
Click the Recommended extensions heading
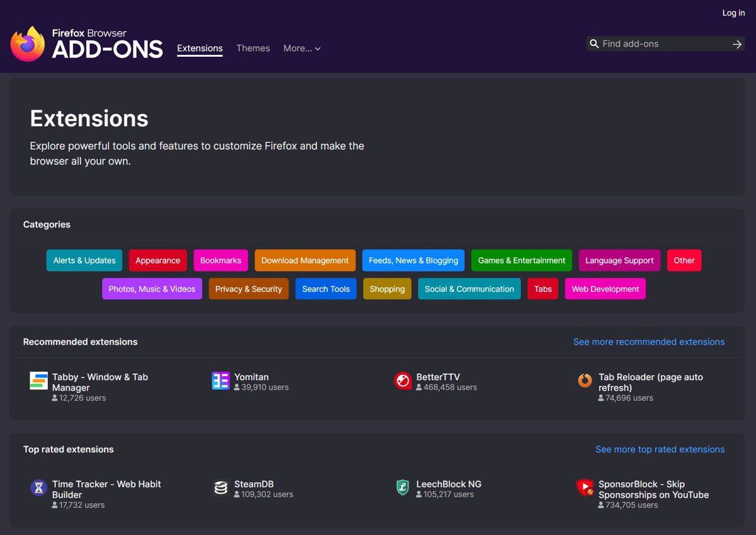click(x=80, y=342)
